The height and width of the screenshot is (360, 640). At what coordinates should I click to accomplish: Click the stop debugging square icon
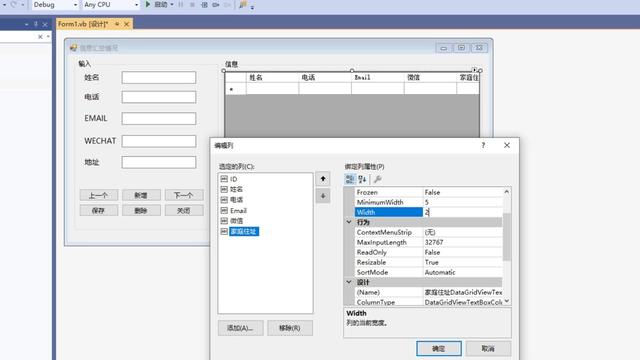[x=192, y=5]
